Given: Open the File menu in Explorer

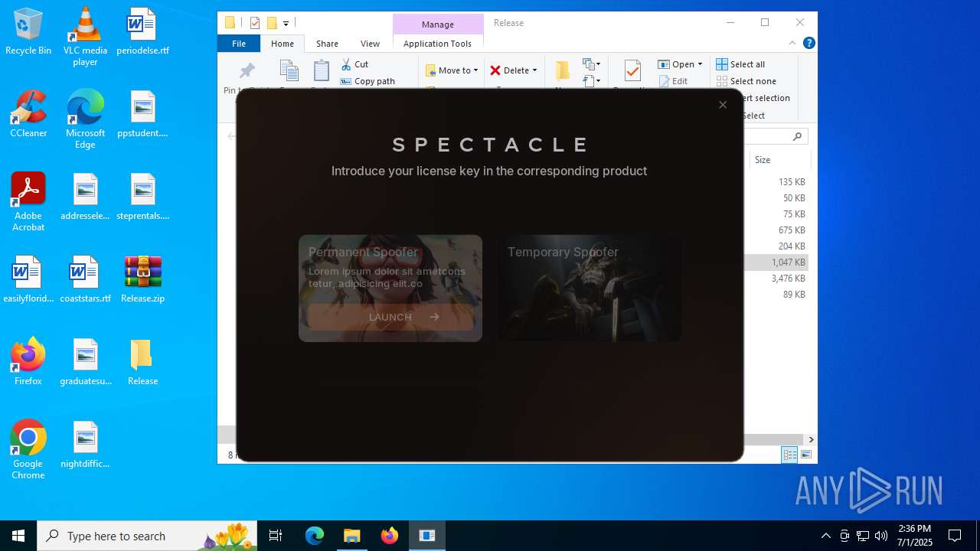Looking at the screenshot, I should tap(239, 44).
